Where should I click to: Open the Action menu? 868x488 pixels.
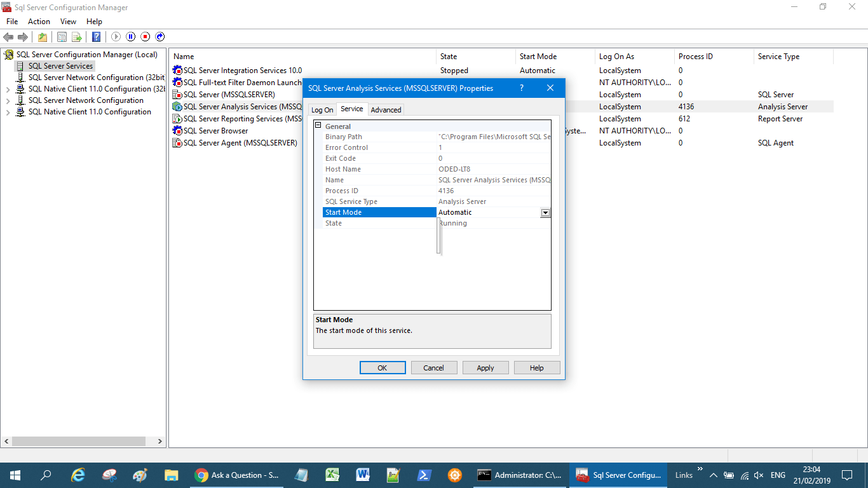coord(39,22)
